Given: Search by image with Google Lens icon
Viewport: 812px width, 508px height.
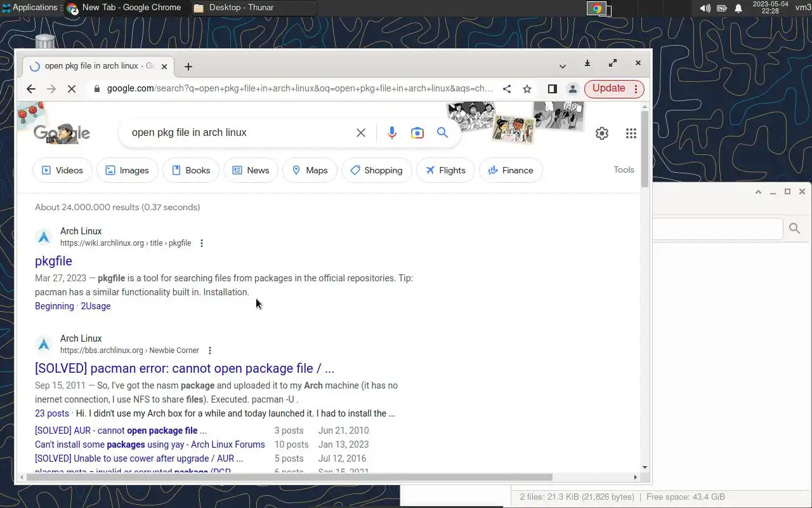Looking at the screenshot, I should tap(417, 133).
